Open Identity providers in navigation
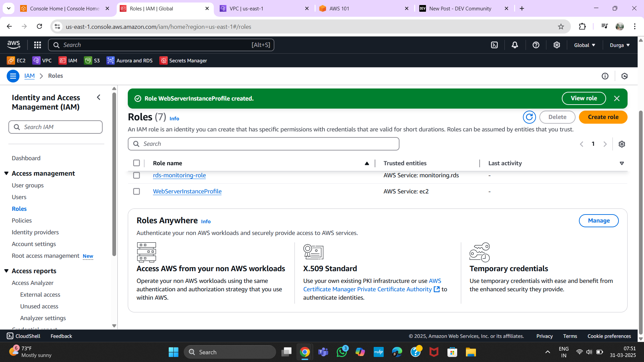 click(35, 232)
